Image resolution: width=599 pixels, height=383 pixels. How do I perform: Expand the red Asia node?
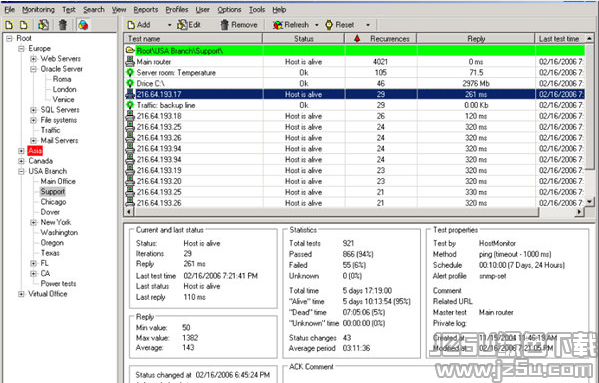(x=21, y=151)
